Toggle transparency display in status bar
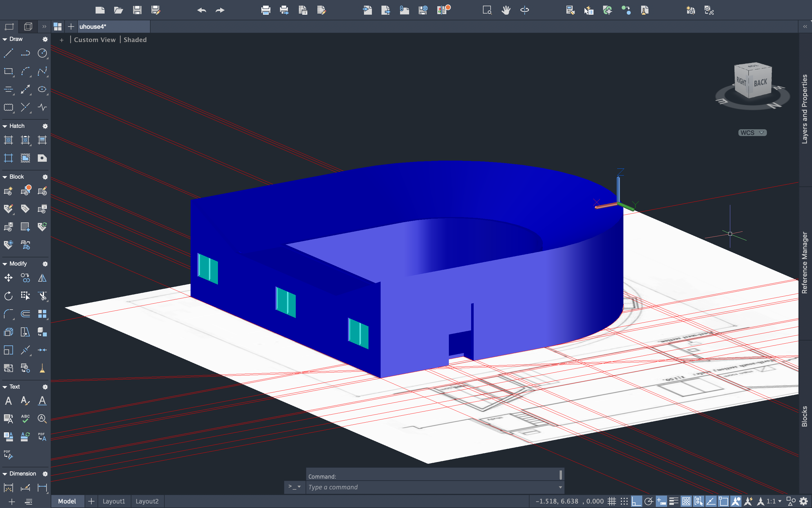 [x=686, y=501]
